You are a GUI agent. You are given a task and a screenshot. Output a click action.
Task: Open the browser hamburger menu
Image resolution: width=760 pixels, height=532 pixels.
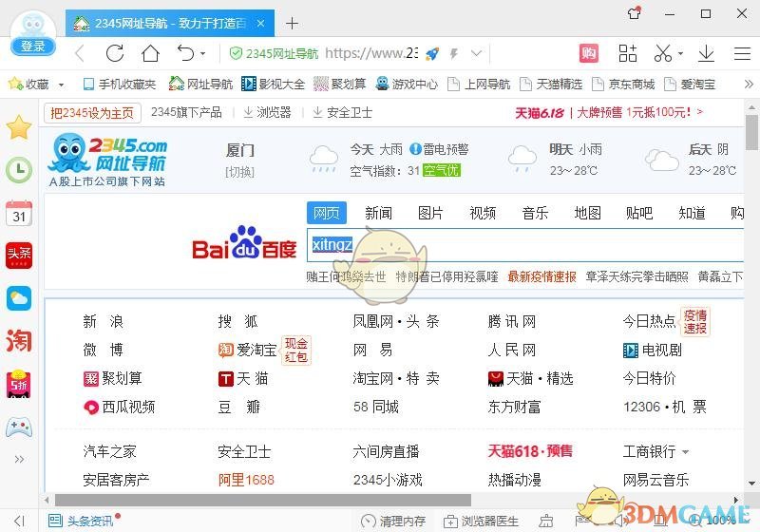[742, 53]
